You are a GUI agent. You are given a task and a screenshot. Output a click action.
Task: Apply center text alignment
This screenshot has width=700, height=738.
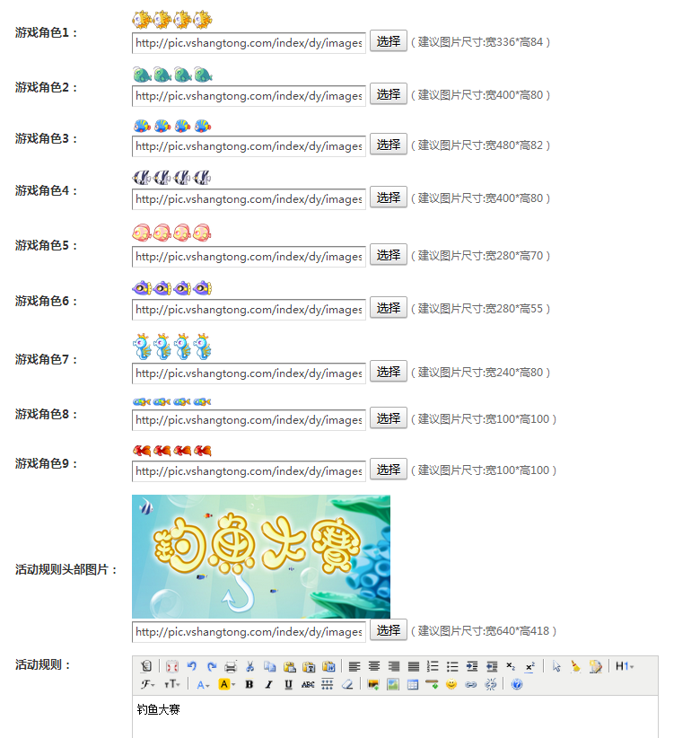tap(374, 666)
